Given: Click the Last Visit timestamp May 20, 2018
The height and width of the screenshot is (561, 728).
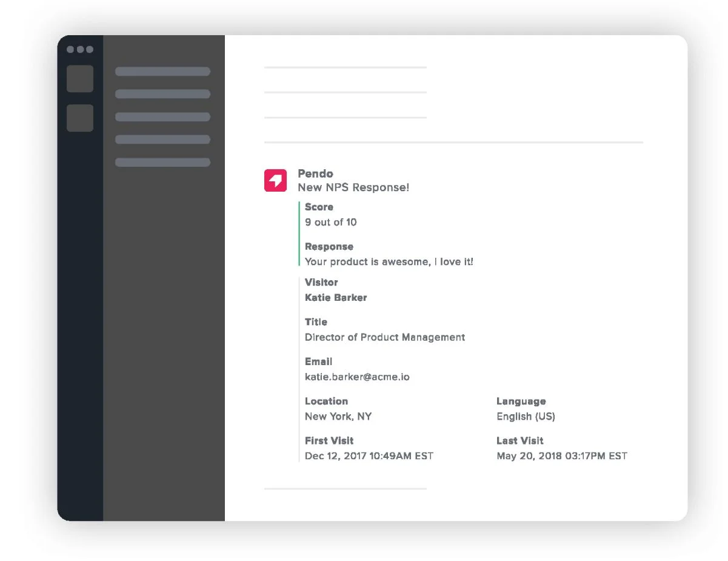Looking at the screenshot, I should 561,456.
